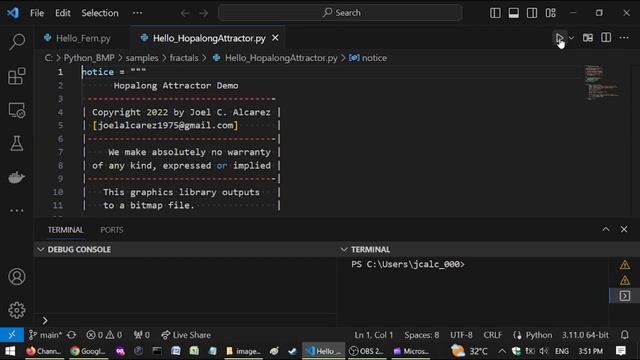Select samples folder in the breadcrumb
This screenshot has width=640, height=360.
click(x=142, y=58)
